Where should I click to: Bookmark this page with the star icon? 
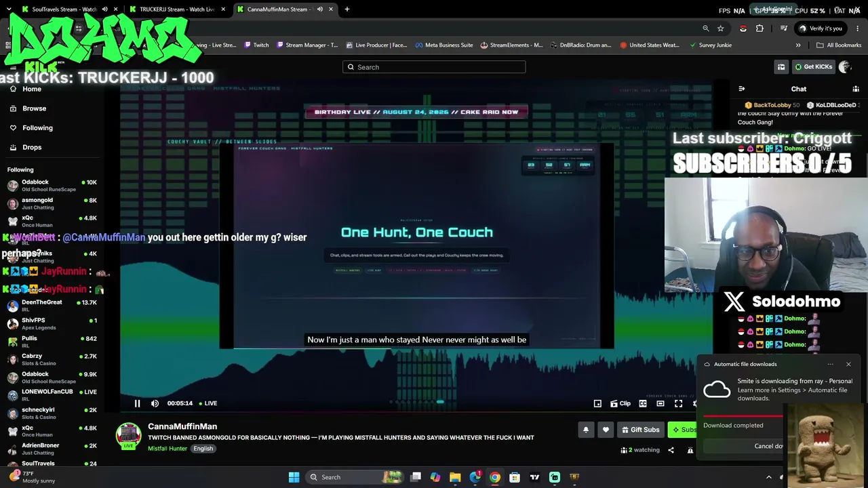click(x=720, y=28)
